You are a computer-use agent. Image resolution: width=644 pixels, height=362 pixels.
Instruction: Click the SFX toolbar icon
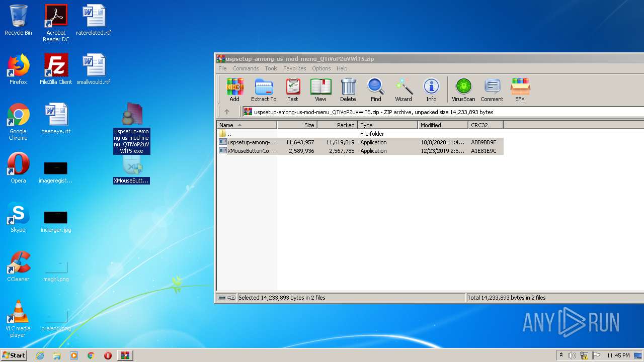click(520, 90)
